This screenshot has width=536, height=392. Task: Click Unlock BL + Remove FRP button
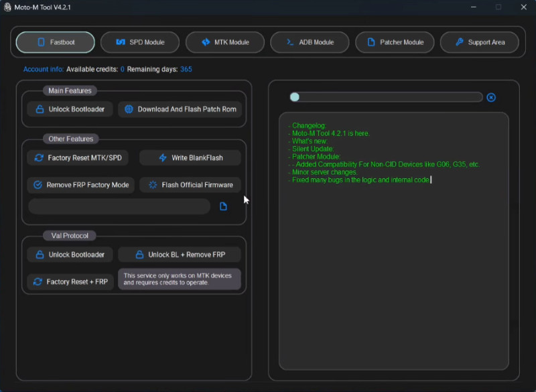(180, 255)
